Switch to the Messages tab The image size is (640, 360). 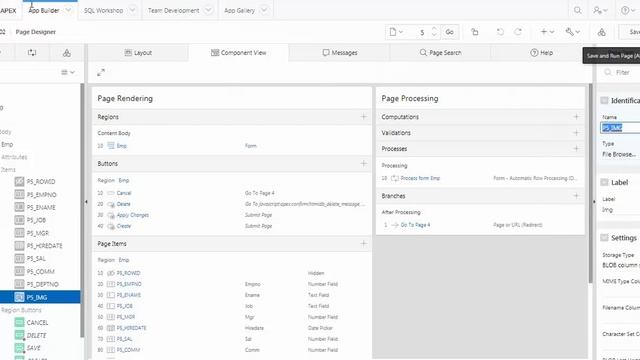pos(340,53)
